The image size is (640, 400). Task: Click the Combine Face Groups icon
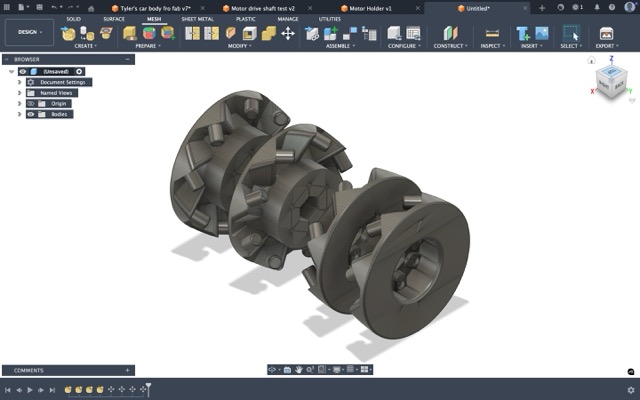[x=168, y=33]
